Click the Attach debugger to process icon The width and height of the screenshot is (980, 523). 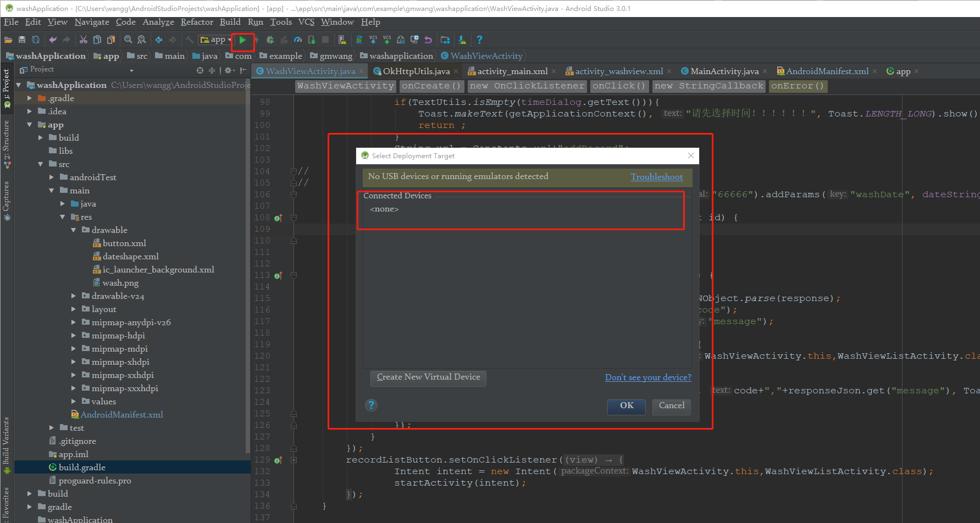point(312,40)
